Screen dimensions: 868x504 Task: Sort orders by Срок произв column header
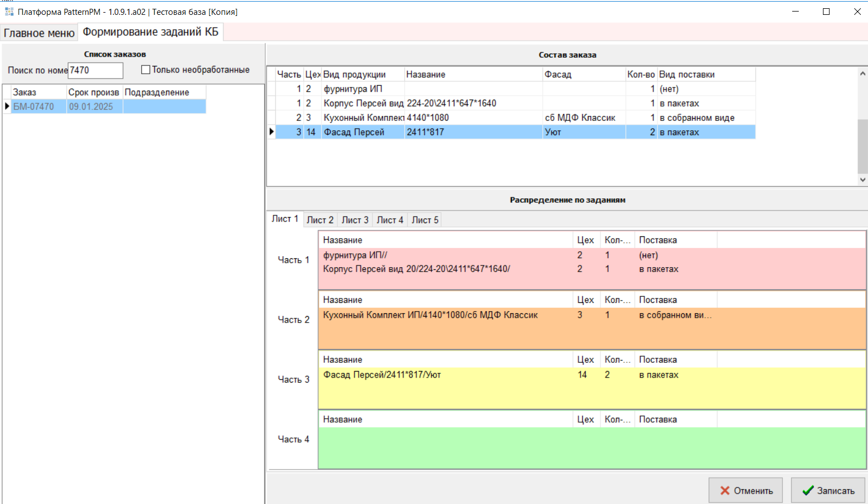tap(94, 92)
